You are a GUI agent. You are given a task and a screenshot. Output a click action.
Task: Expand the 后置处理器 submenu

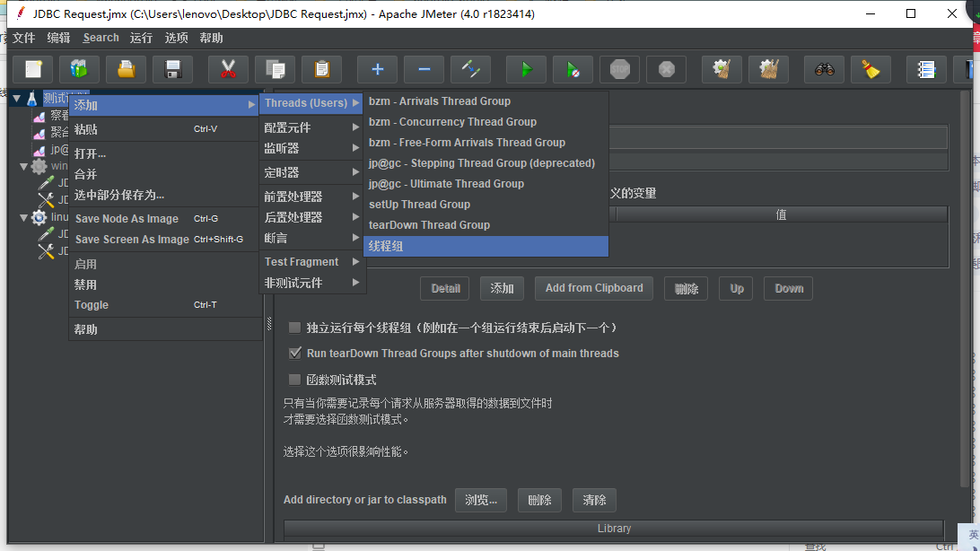[x=311, y=217]
